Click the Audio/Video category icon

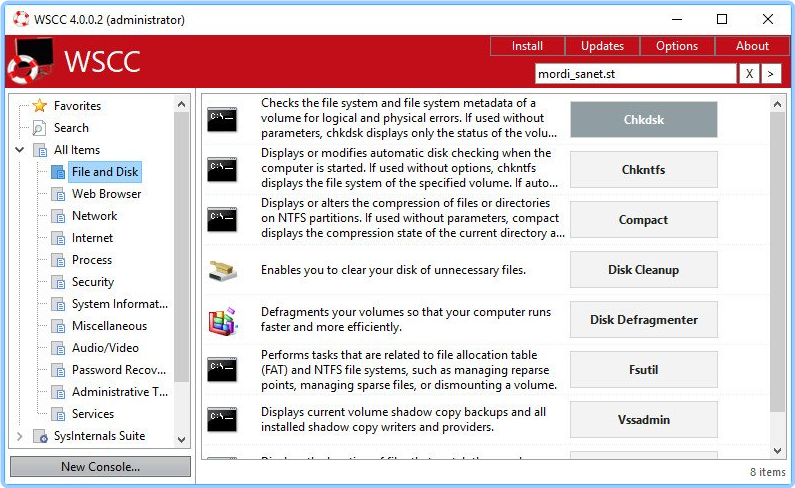pyautogui.click(x=58, y=348)
